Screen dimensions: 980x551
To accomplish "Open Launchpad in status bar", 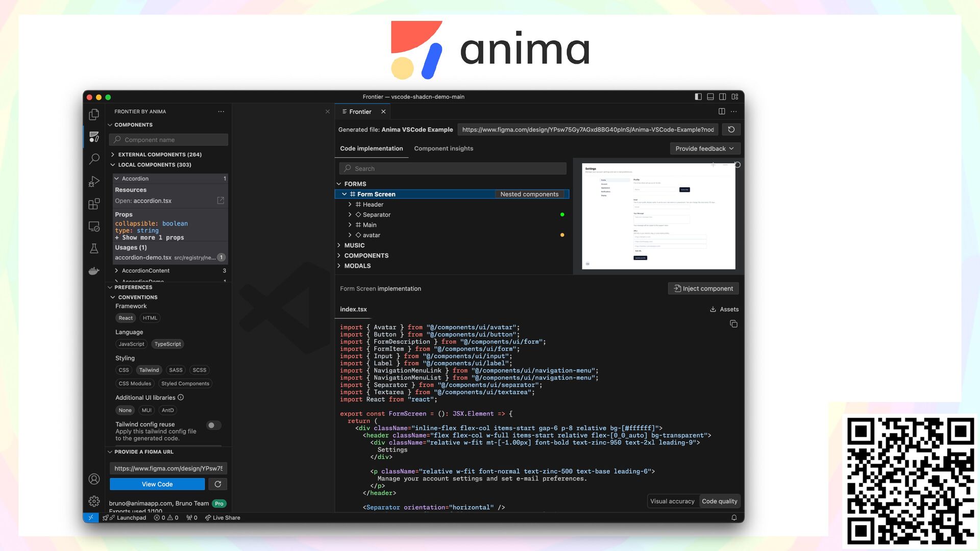I will 124,517.
